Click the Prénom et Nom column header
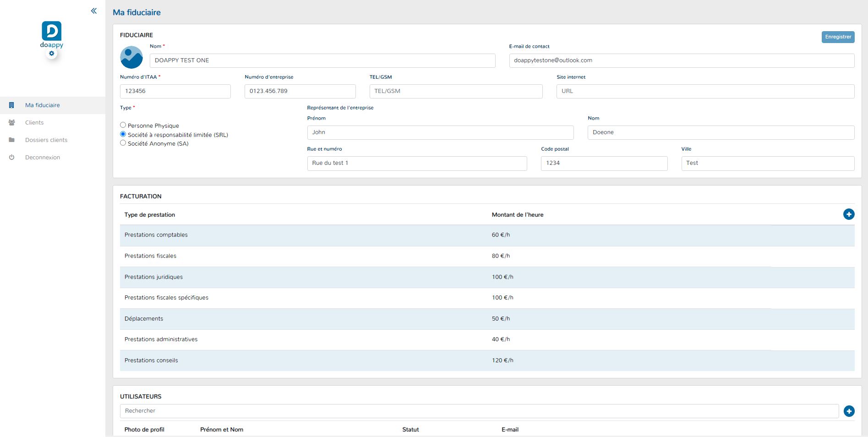The height and width of the screenshot is (437, 868). click(x=222, y=430)
